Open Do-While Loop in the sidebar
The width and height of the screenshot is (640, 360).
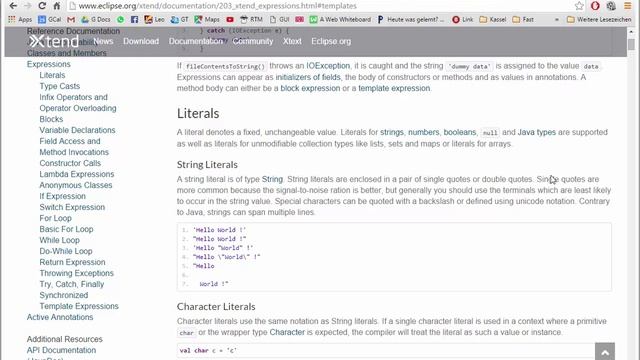(66, 251)
